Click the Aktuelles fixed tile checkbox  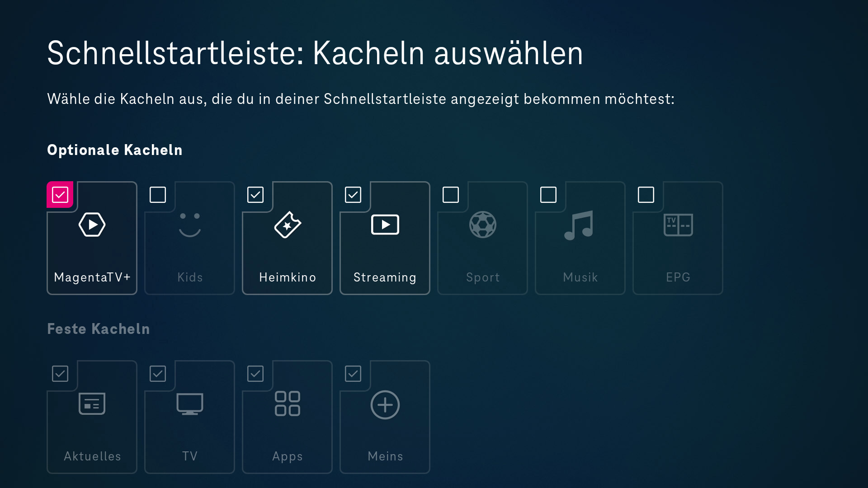(60, 374)
